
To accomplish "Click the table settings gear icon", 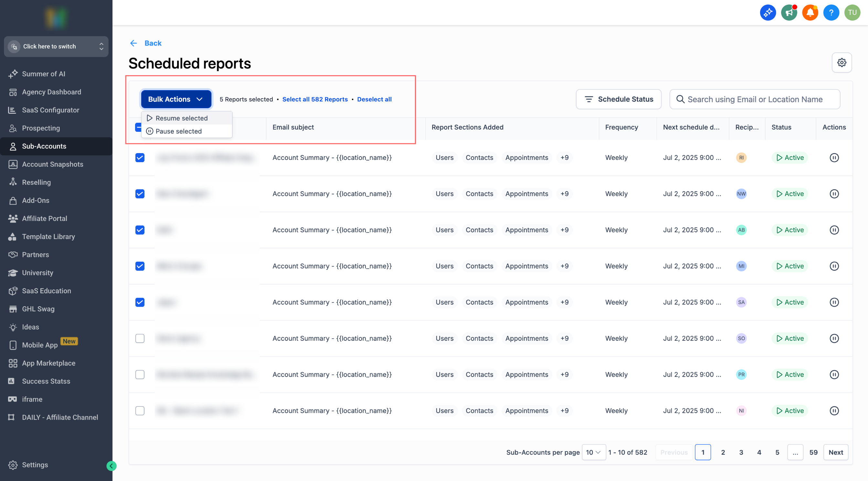I will (842, 63).
